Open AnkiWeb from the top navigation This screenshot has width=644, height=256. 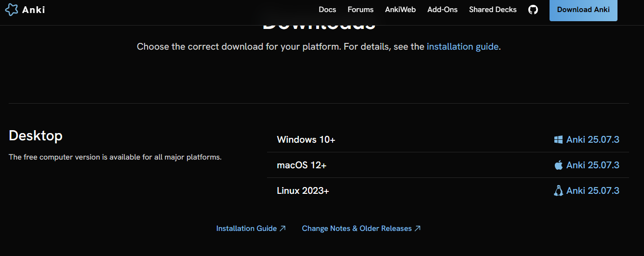400,10
